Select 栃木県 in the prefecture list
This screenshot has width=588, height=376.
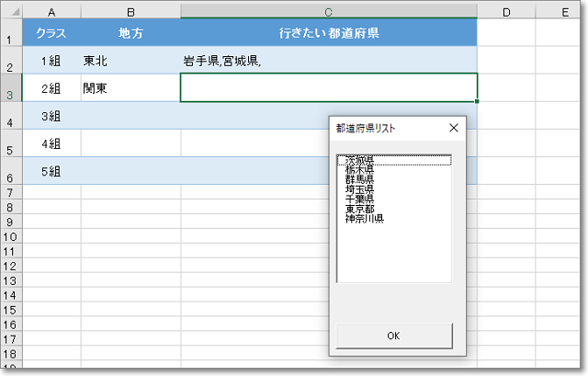(359, 170)
